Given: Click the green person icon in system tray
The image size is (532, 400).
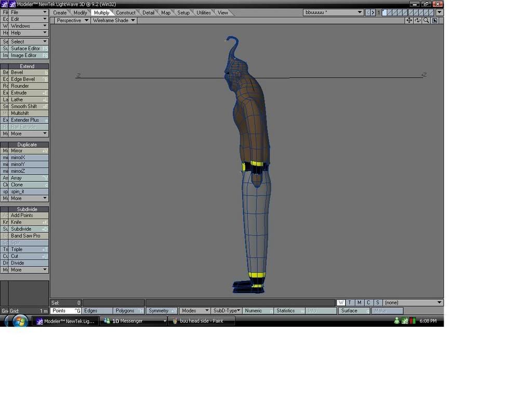Looking at the screenshot, I should pos(396,321).
